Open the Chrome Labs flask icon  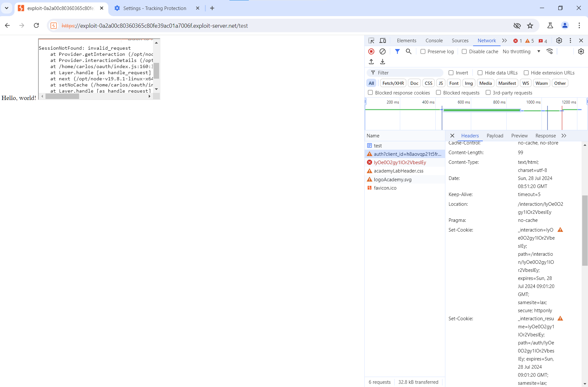click(x=550, y=25)
